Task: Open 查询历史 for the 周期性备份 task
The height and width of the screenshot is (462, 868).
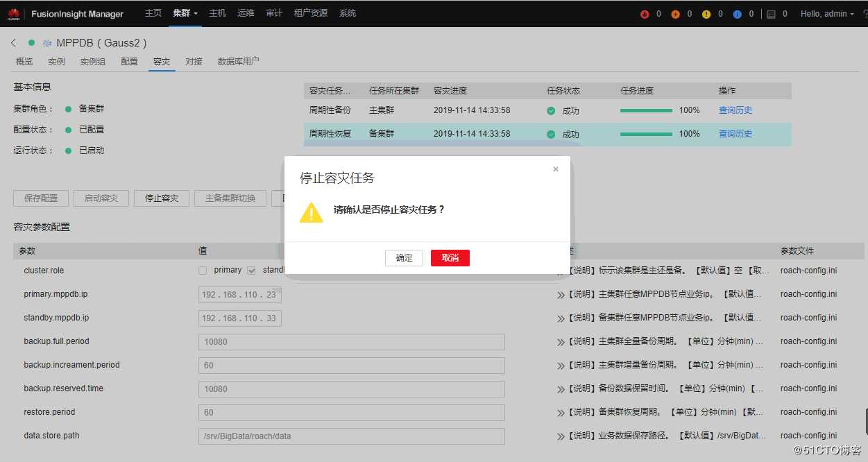Action: (x=735, y=110)
